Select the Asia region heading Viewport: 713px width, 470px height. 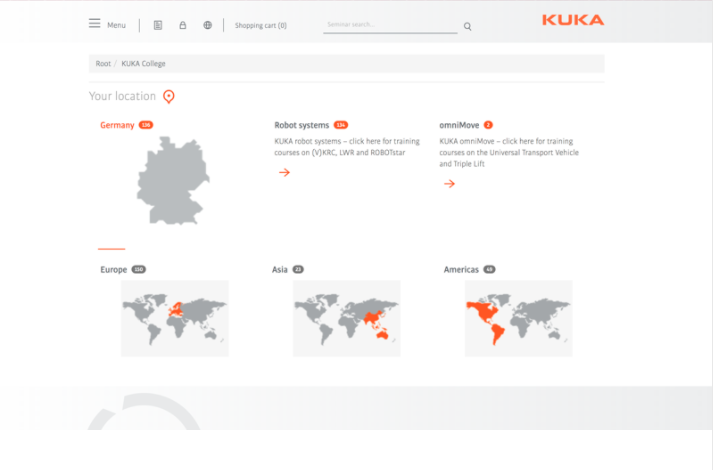(280, 270)
